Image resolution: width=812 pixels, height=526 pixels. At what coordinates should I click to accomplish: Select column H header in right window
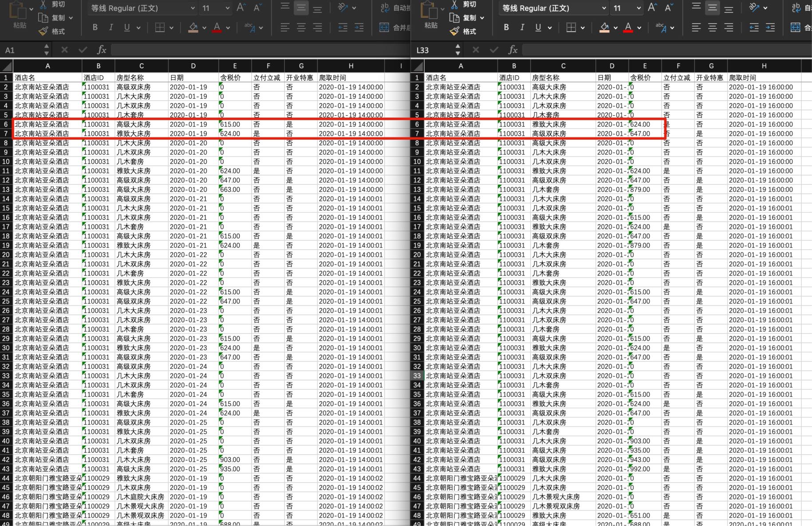tap(764, 66)
